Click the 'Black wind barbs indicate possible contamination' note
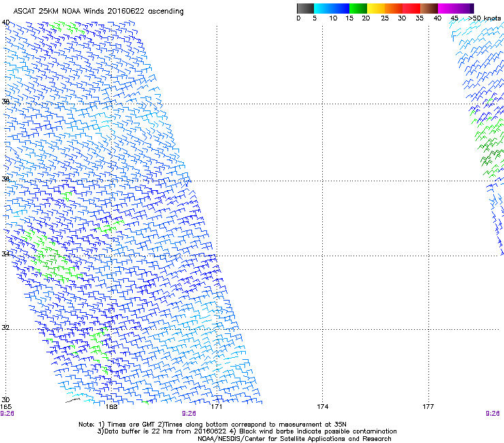Screen dimensions: 504x443 pos(318,431)
